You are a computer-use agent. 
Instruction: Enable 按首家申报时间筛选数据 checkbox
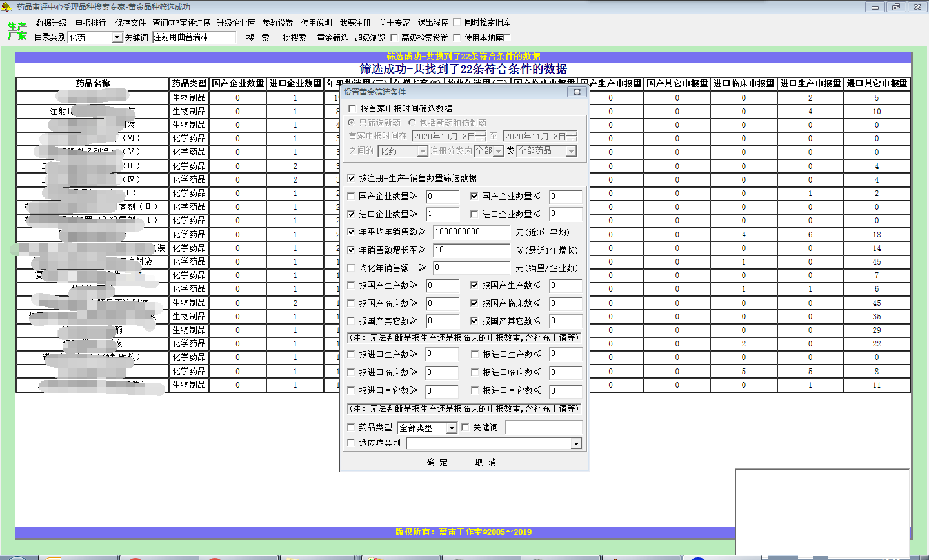[x=352, y=108]
